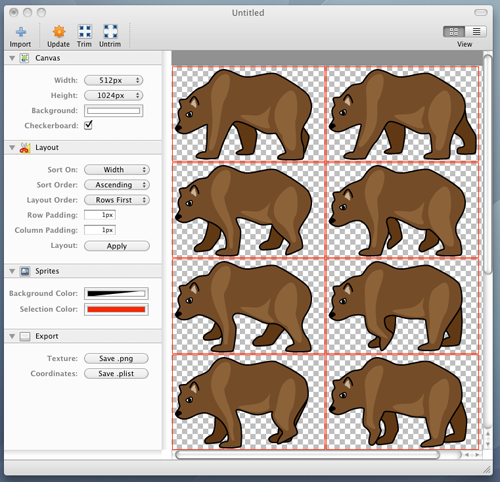
Task: Select the bear sprite in the top-right cell
Action: click(402, 114)
